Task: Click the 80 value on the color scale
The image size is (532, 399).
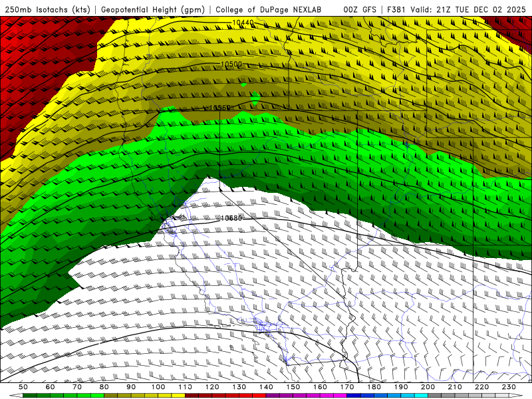Action: pyautogui.click(x=104, y=387)
